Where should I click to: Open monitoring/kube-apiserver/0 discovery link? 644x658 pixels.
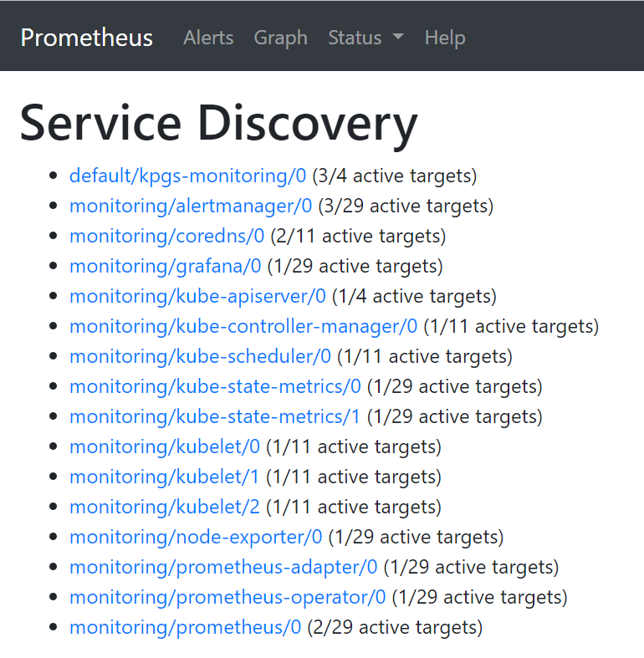197,296
